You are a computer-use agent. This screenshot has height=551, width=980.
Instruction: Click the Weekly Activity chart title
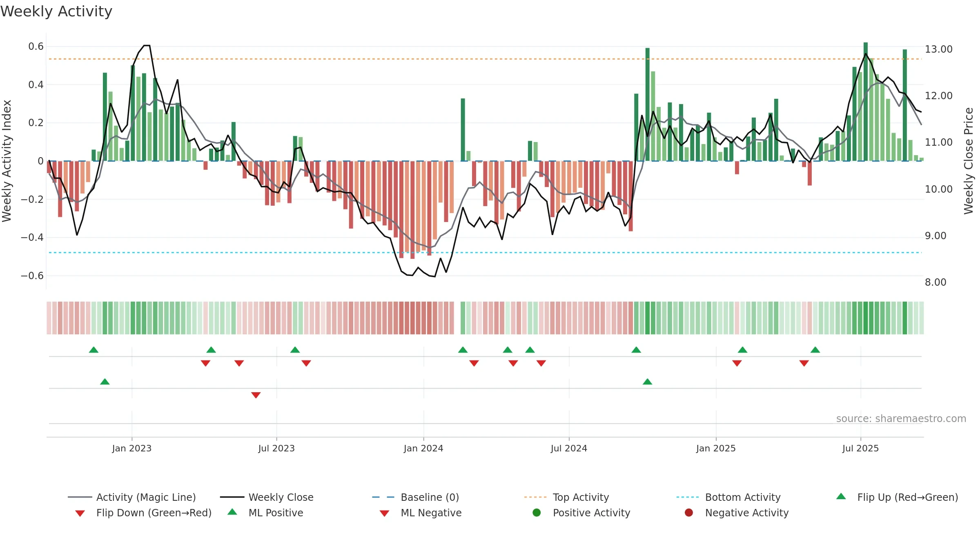(56, 11)
